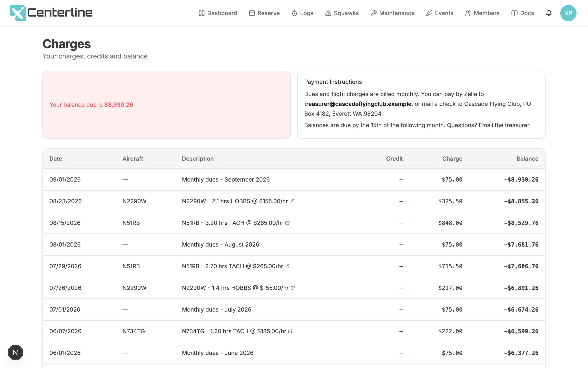Click the N2290W aircraft cell dated 07/26/2026
588x368 pixels.
point(134,288)
